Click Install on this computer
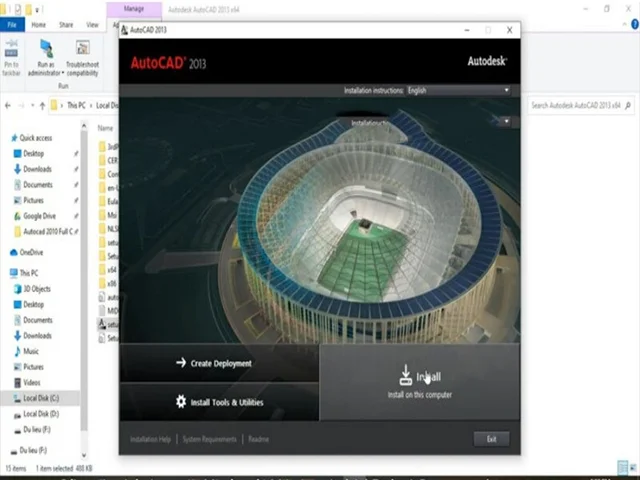The width and height of the screenshot is (640, 480). pos(420,382)
